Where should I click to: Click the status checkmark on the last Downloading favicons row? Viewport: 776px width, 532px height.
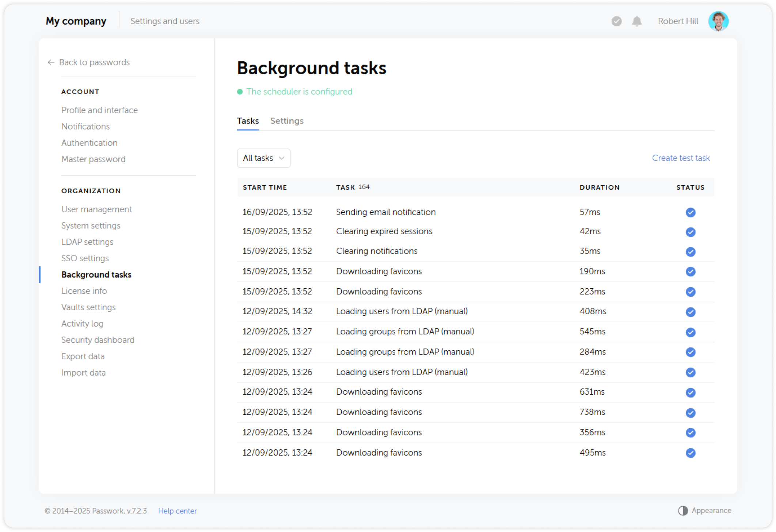coord(691,453)
